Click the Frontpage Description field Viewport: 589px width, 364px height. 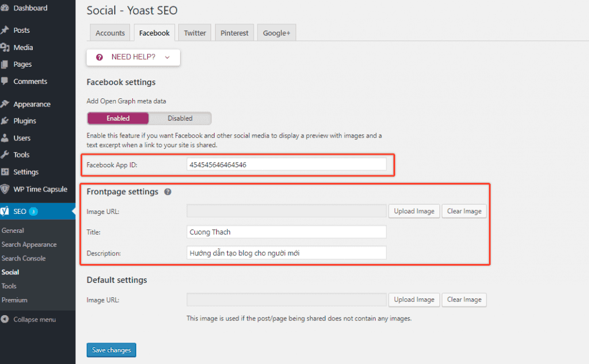(286, 253)
